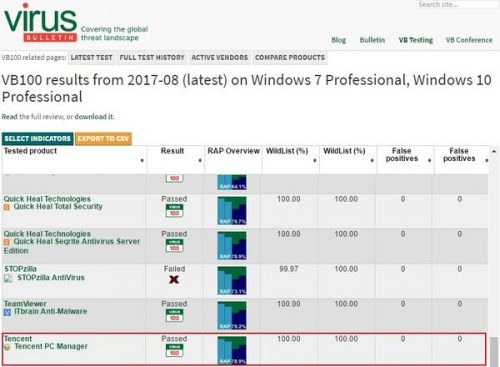The image size is (500, 367).
Task: Click the RAP Overview column header
Action: [x=233, y=151]
